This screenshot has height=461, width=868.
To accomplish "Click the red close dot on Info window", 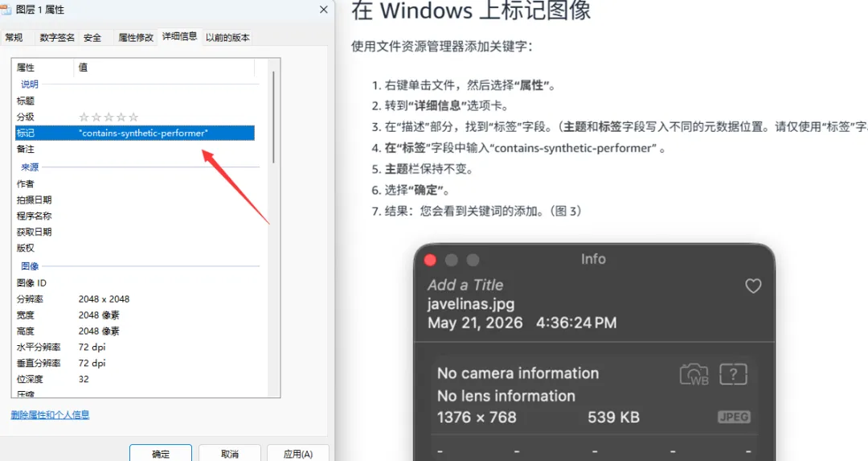I will (x=430, y=261).
